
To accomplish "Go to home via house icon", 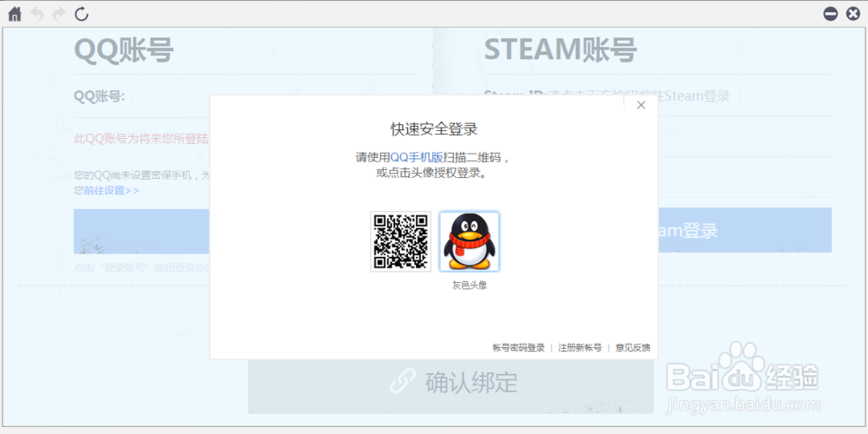I will coord(15,14).
